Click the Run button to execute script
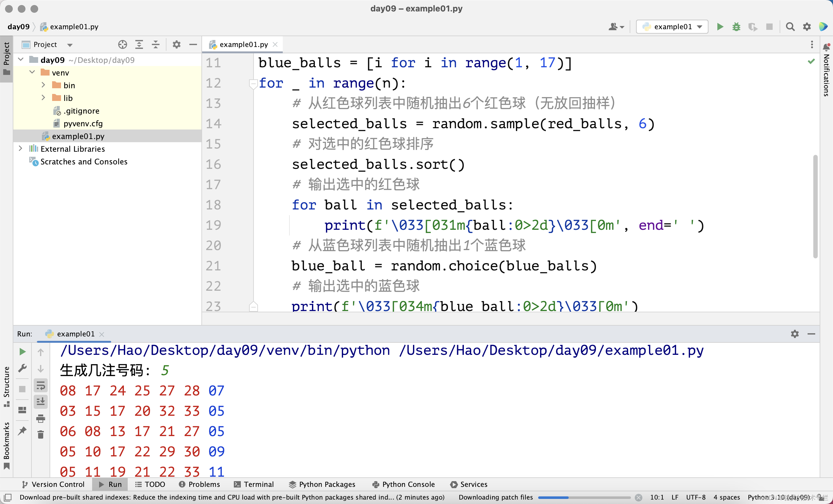Image resolution: width=833 pixels, height=504 pixels. tap(721, 27)
